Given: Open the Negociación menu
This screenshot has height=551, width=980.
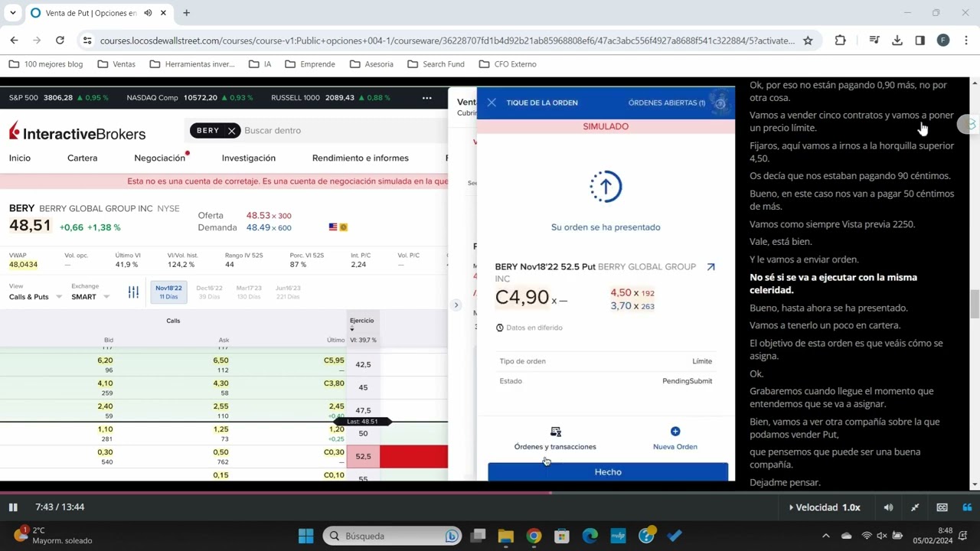Looking at the screenshot, I should tap(160, 158).
